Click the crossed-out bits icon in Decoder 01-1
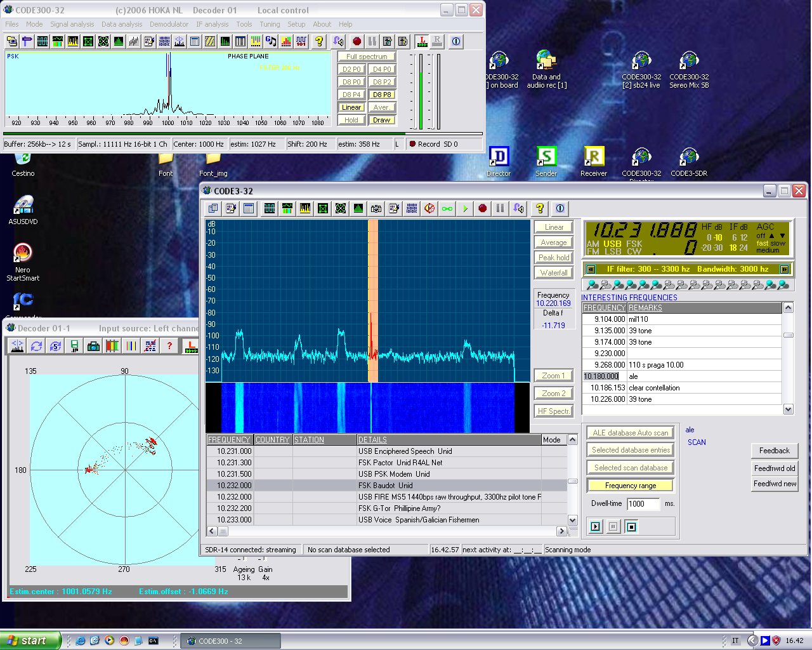 click(150, 346)
